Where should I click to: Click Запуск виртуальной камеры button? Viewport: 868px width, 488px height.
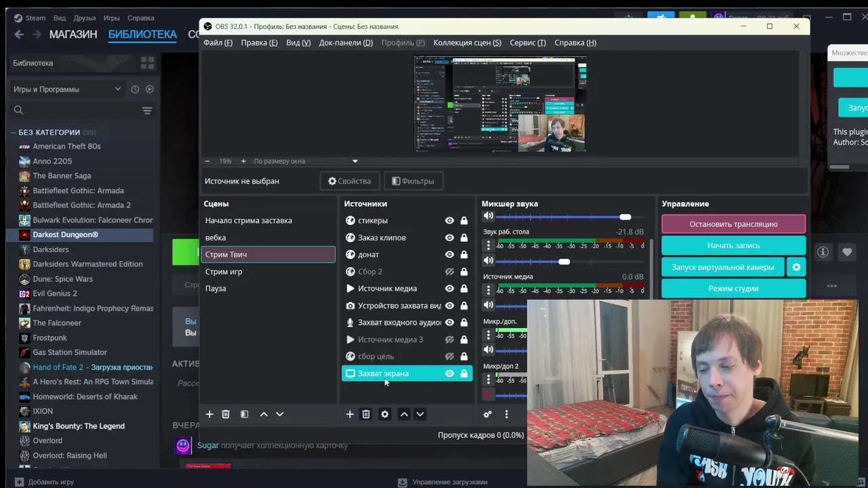[722, 267]
